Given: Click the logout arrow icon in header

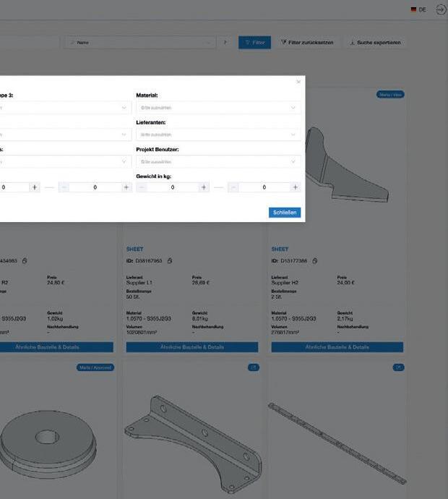Looking at the screenshot, I should point(441,10).
